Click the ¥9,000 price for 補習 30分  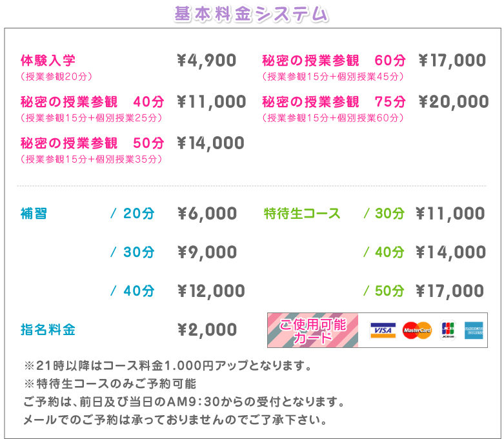tap(207, 252)
